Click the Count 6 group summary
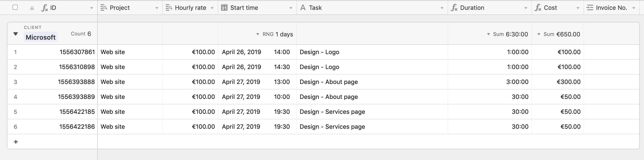The height and width of the screenshot is (160, 644). [x=81, y=34]
